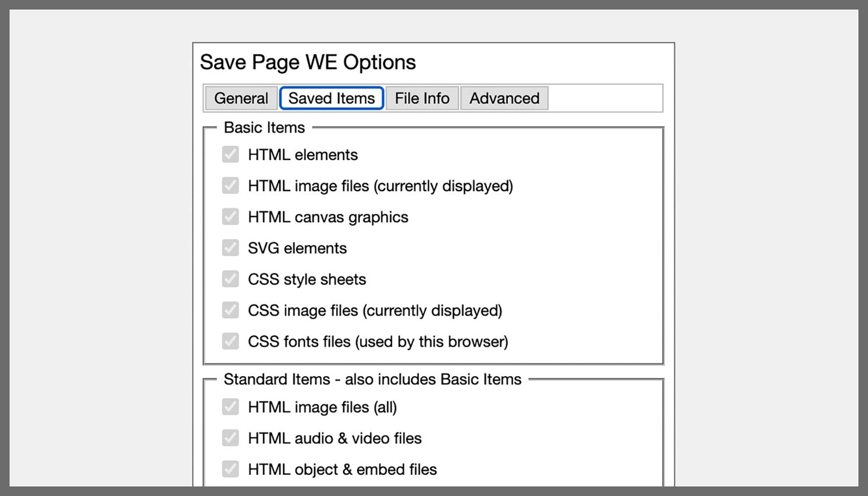Toggle the CSS style sheets checkbox

[231, 279]
